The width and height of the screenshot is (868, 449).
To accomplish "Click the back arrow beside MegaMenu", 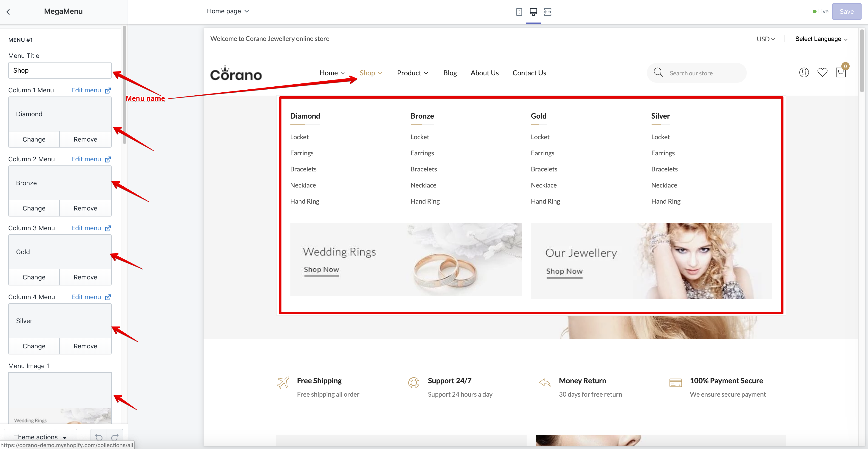I will pyautogui.click(x=9, y=12).
